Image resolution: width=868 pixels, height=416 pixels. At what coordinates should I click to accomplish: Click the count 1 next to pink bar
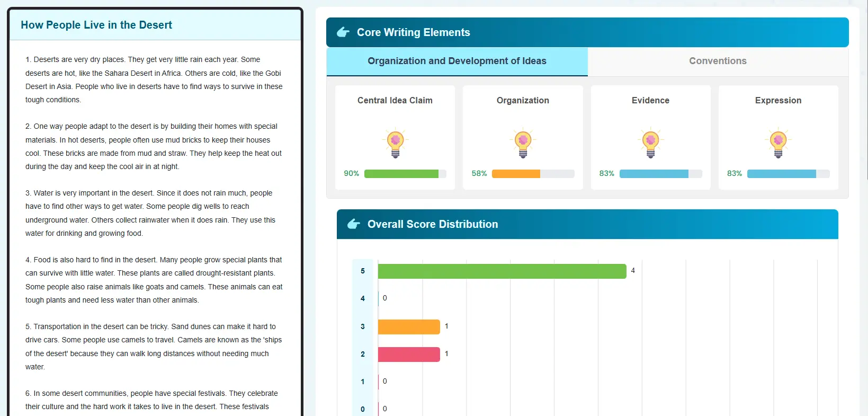[446, 354]
